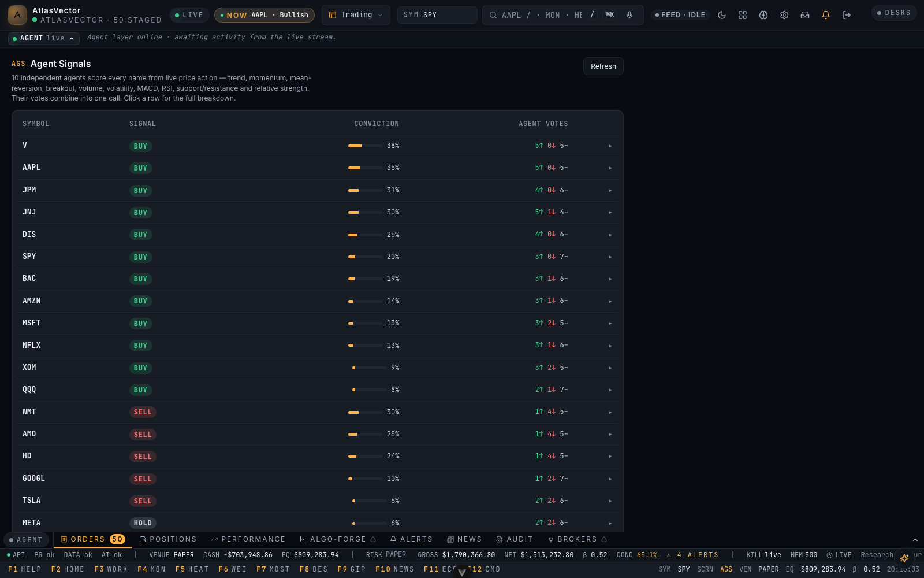
Task: Click the META HOLD signal badge
Action: (x=143, y=523)
